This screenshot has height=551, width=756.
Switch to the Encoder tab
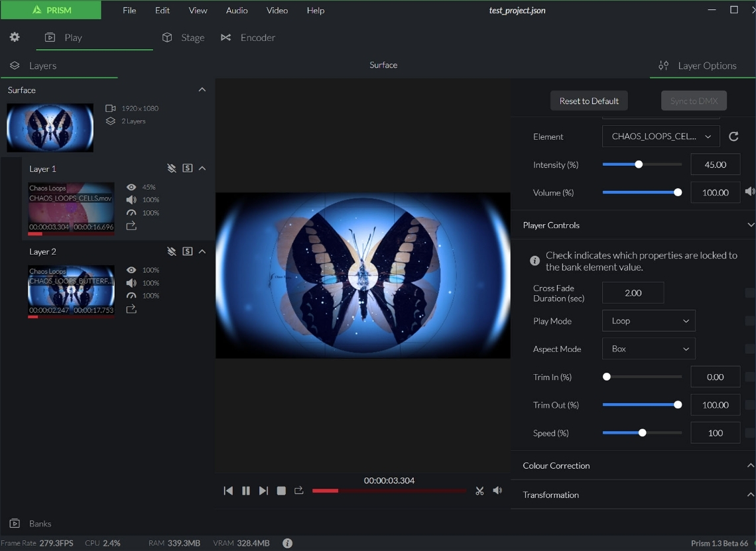click(x=249, y=38)
